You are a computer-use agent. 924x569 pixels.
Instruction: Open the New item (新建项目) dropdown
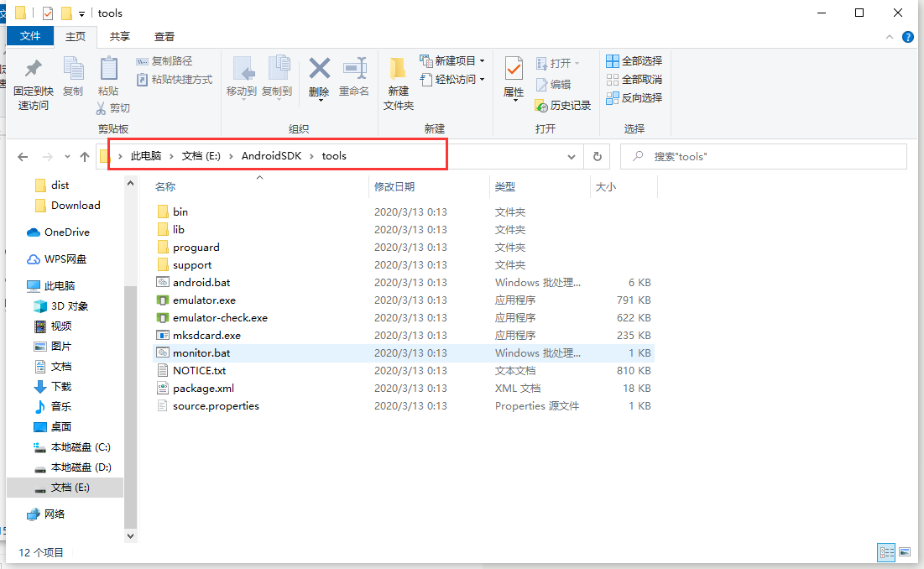453,61
